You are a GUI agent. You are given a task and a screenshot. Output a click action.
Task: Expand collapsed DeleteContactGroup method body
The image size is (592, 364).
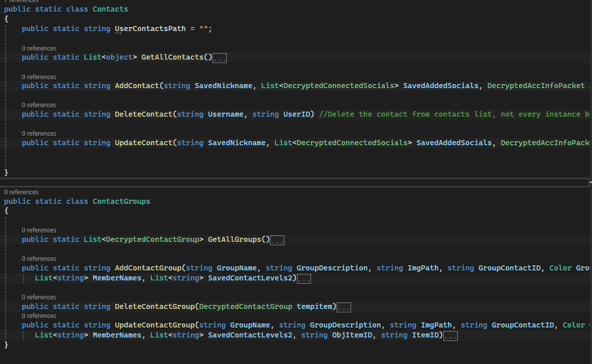click(x=344, y=307)
